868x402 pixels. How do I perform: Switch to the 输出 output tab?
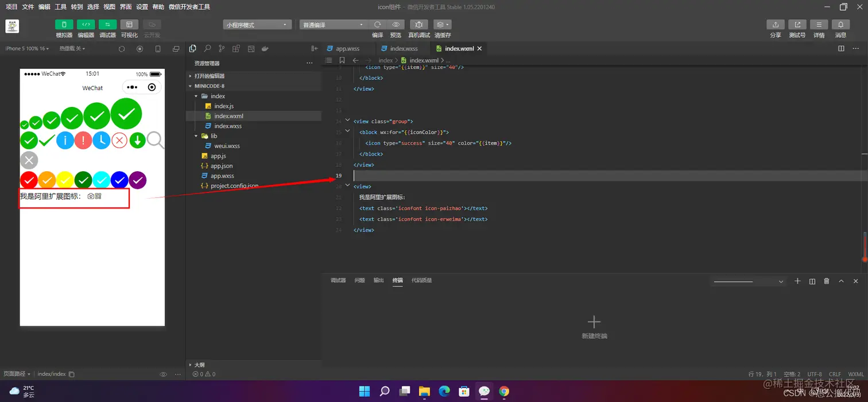[x=379, y=280]
